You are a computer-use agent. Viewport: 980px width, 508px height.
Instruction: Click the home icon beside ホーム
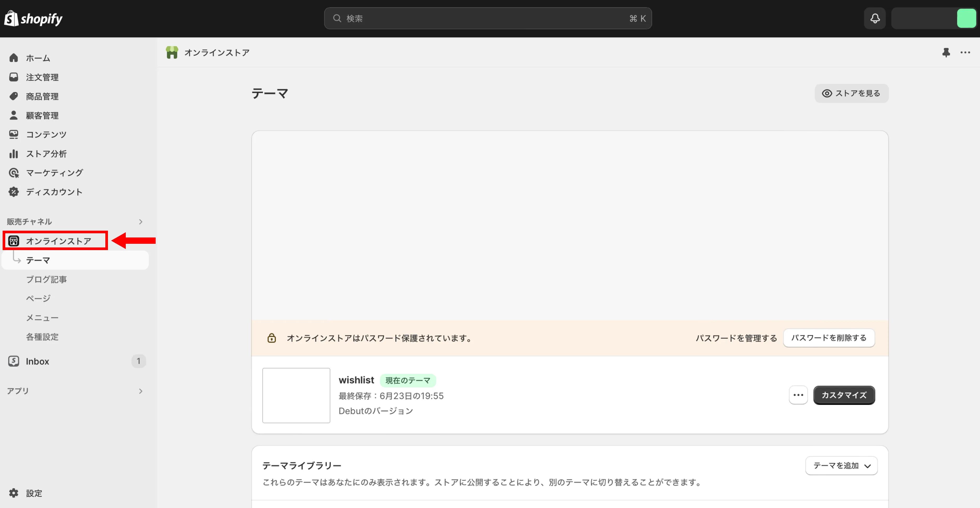(14, 58)
